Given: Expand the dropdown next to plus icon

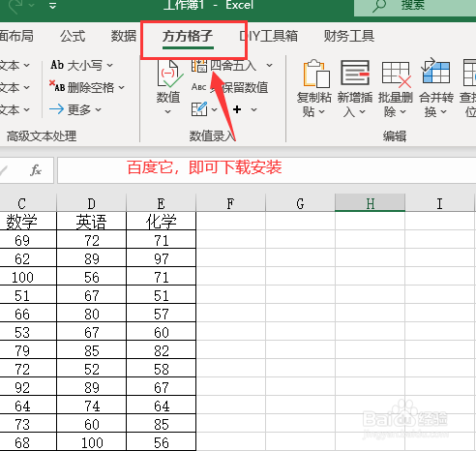Looking at the screenshot, I should coord(254,110).
